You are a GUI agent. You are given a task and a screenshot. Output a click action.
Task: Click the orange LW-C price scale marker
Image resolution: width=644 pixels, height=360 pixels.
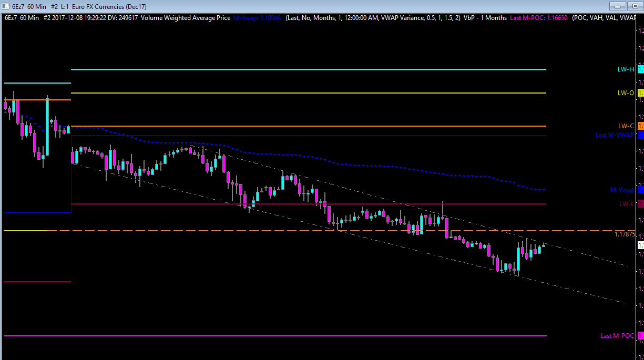point(640,126)
